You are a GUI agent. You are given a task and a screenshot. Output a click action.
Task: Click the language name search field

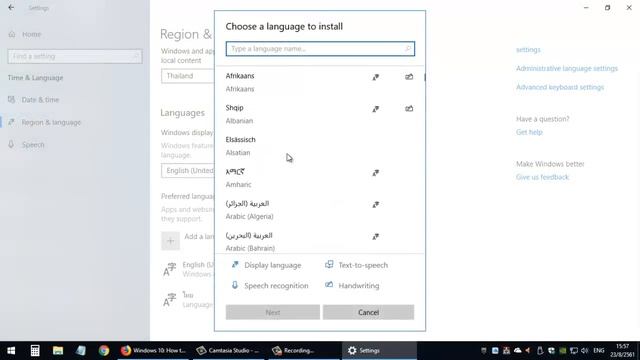[320, 49]
